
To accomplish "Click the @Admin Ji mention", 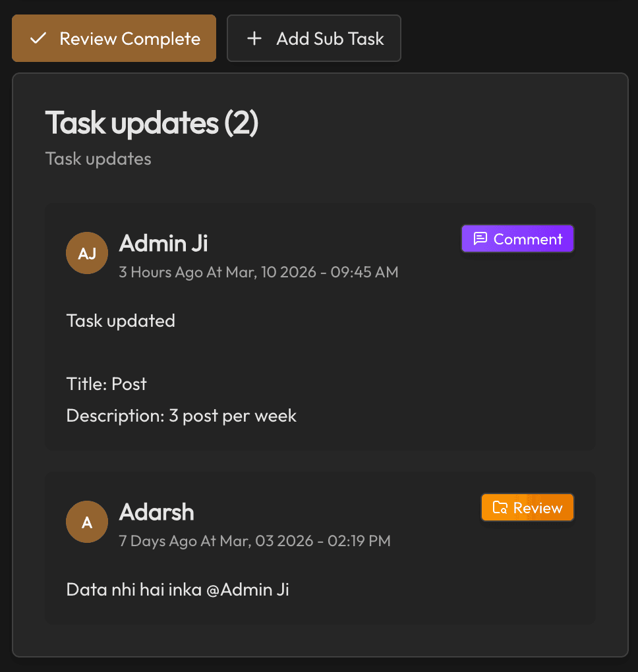I will coord(248,590).
